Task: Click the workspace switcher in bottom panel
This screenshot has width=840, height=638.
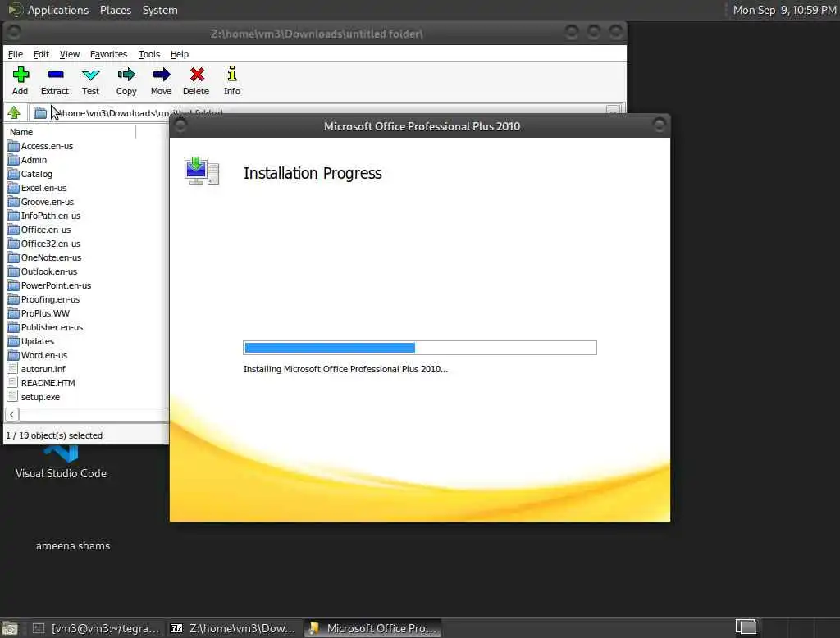Action: point(746,627)
